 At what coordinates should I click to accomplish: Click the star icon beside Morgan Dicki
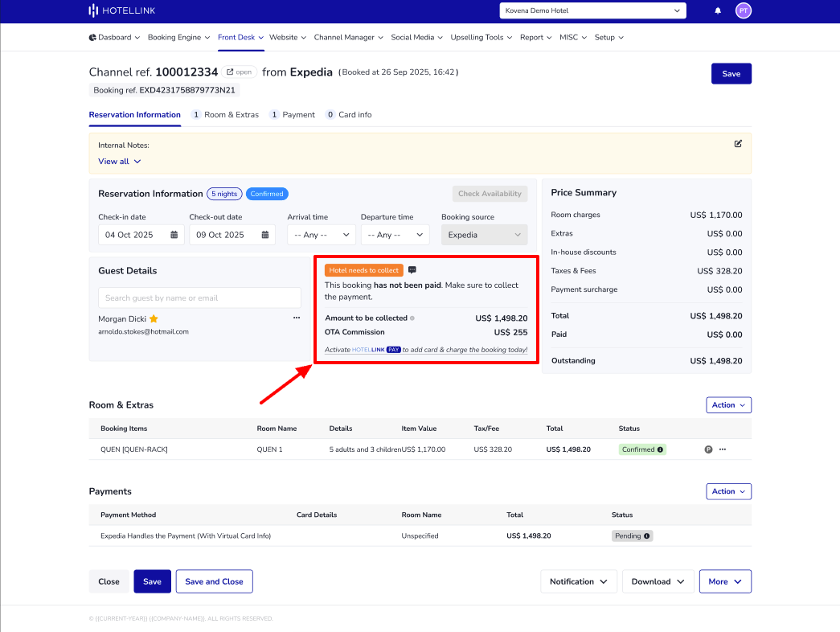coord(154,318)
